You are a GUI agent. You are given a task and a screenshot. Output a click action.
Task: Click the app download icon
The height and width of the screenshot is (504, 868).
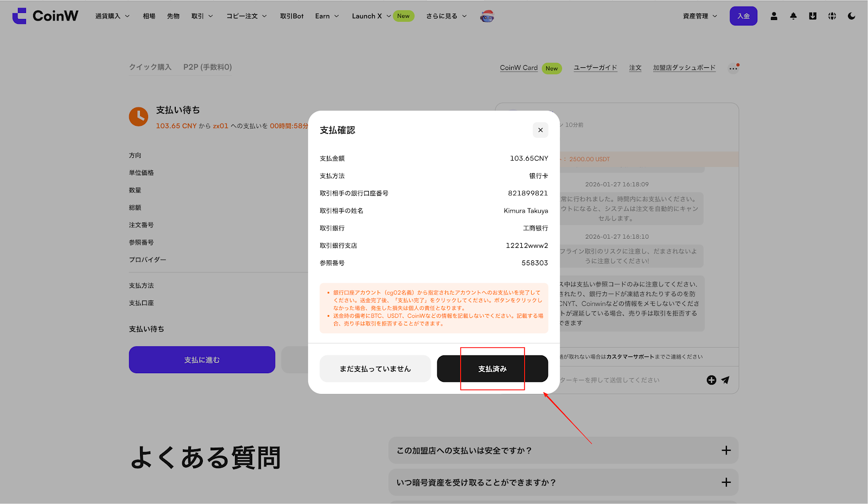[813, 16]
